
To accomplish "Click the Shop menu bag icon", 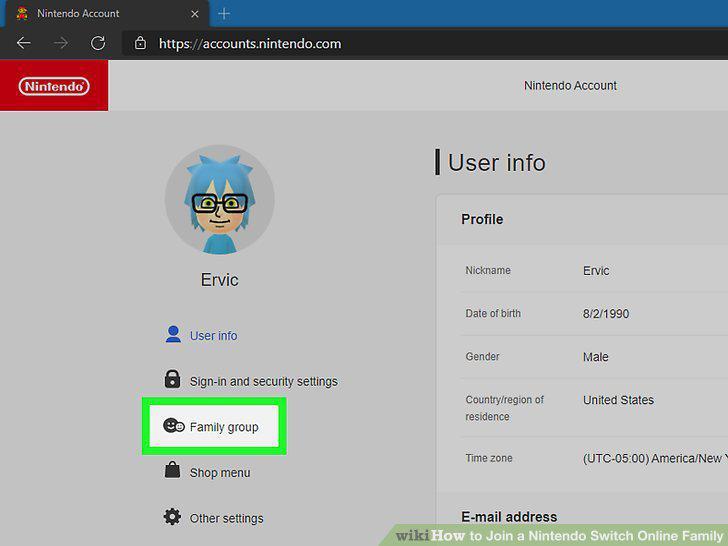I will [x=172, y=470].
